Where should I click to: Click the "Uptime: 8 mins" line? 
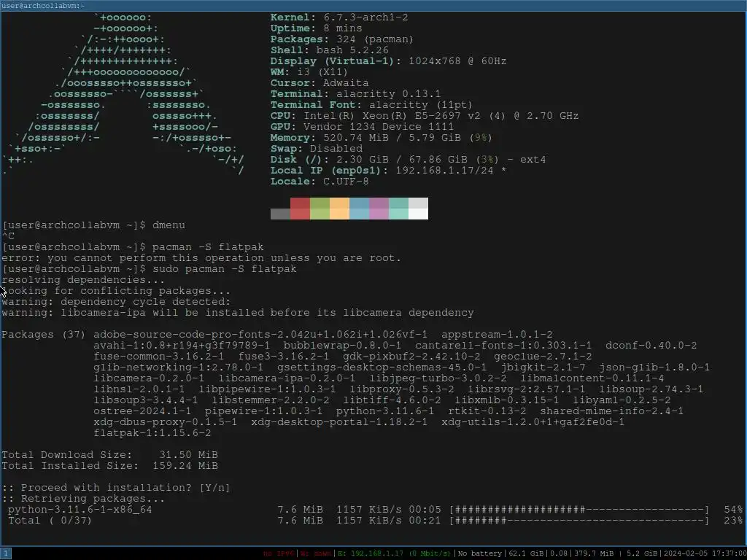(317, 28)
